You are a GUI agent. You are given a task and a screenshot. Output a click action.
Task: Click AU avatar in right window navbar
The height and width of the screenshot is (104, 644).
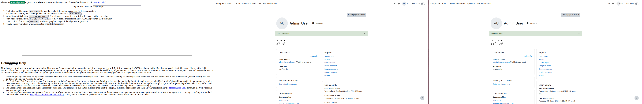[x=618, y=4]
